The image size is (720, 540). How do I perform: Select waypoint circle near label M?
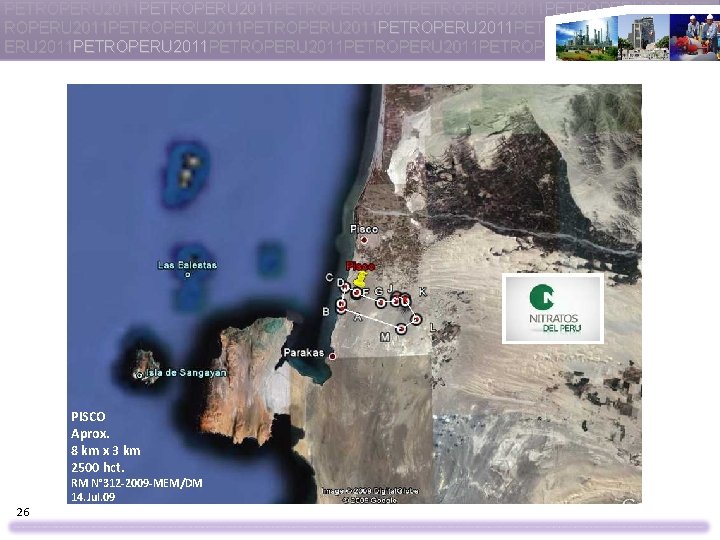(401, 328)
